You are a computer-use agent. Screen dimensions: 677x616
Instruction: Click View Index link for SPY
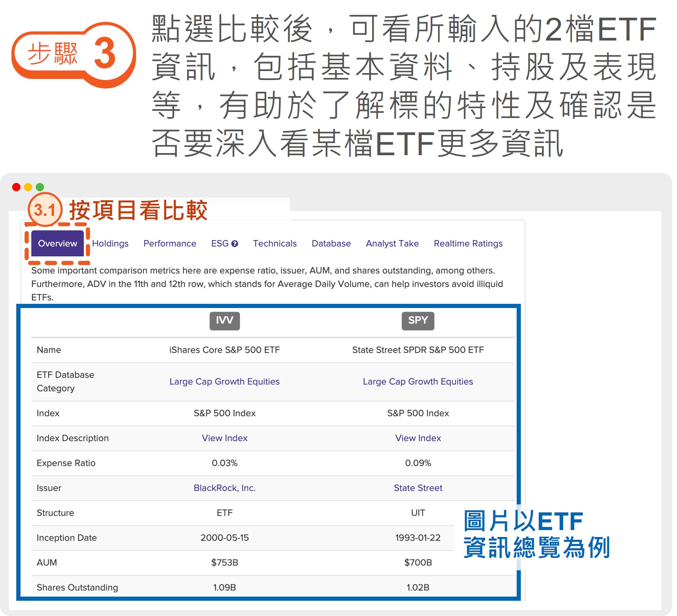(418, 438)
